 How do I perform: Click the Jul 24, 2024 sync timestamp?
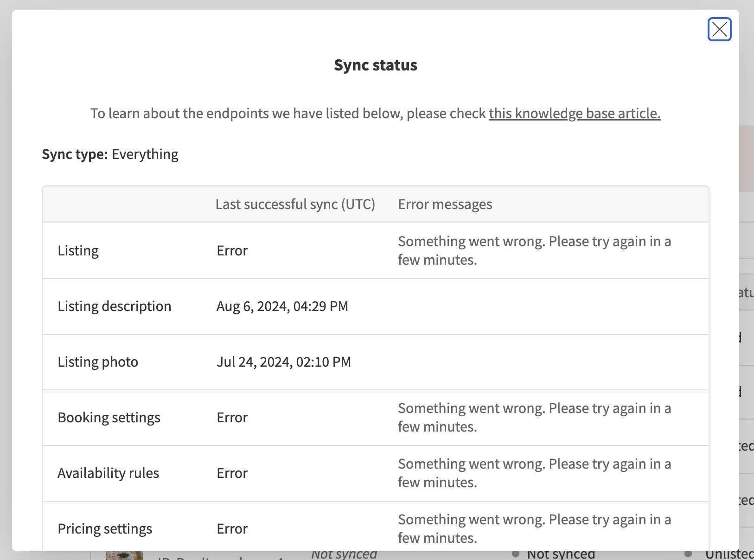[283, 362]
